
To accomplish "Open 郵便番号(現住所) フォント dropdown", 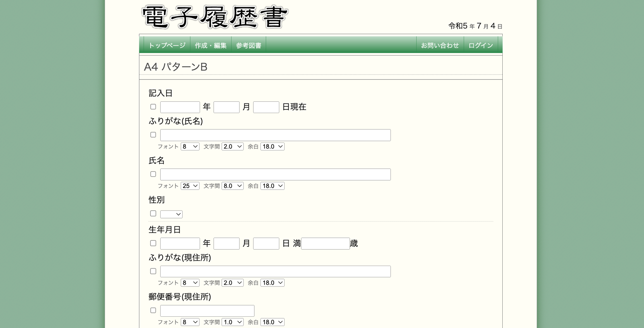I will click(x=190, y=322).
